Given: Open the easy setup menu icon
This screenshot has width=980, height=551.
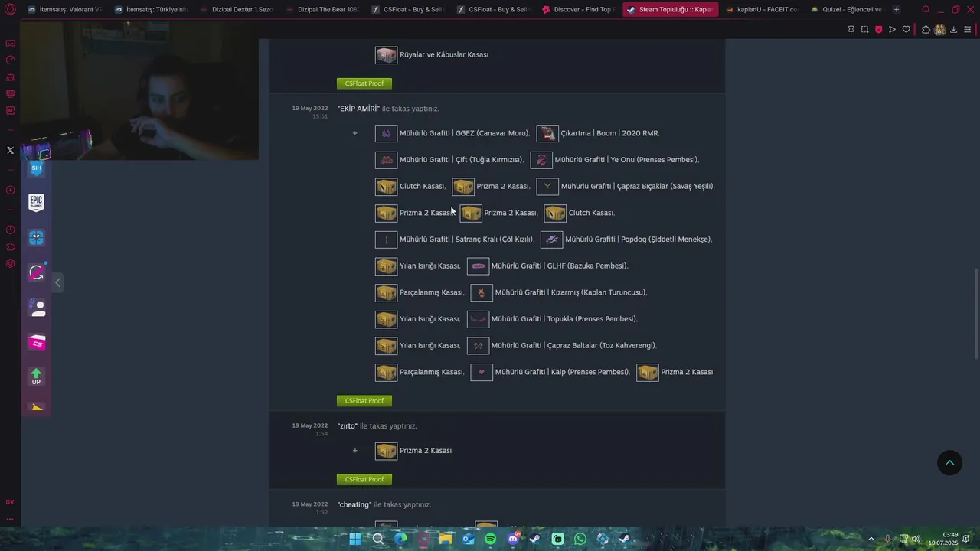Looking at the screenshot, I should [967, 29].
